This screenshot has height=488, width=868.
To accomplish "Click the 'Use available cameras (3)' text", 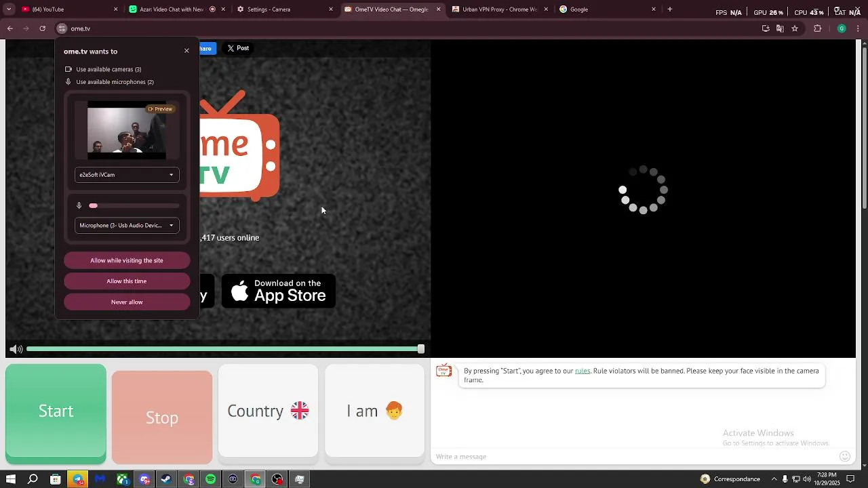I will point(108,69).
